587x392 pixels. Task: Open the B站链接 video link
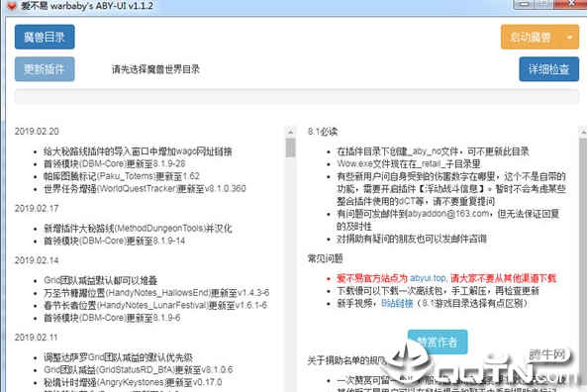397,303
